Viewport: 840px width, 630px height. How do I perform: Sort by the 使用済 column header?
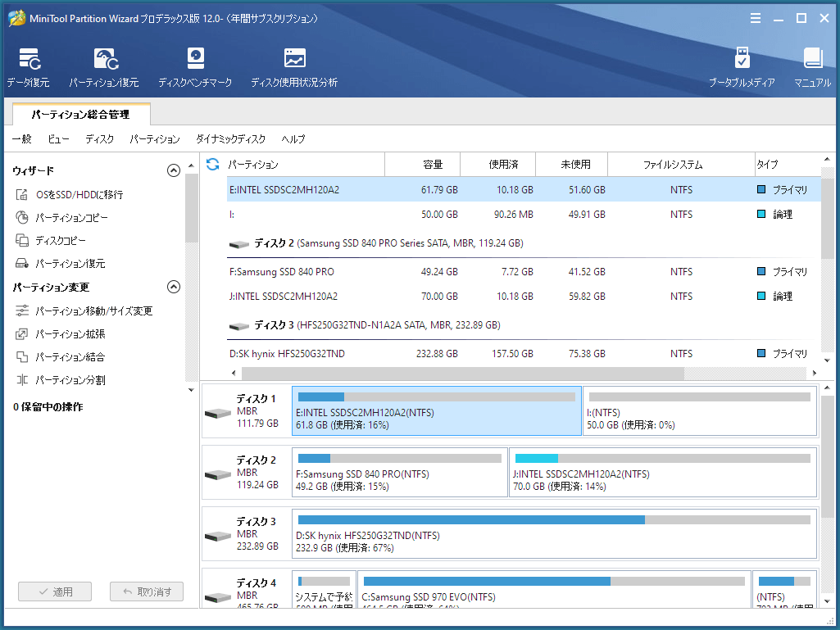498,165
